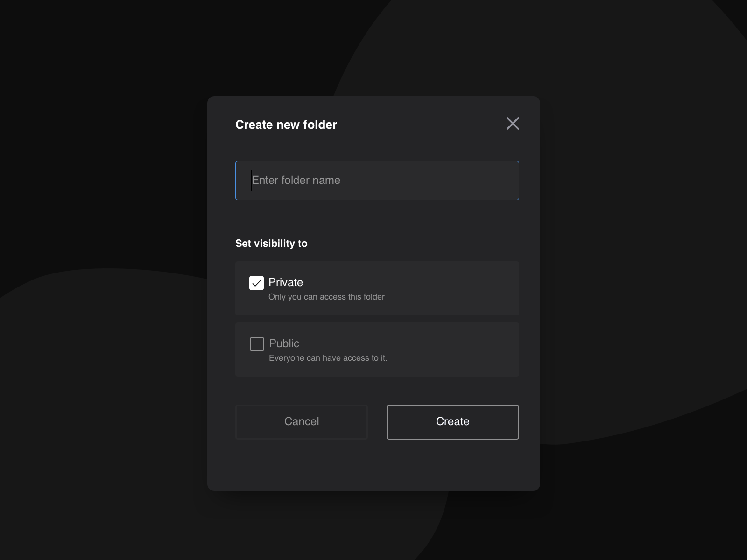Place cursor in the Enter folder name box
Screen dimensions: 747x560
tap(376, 180)
